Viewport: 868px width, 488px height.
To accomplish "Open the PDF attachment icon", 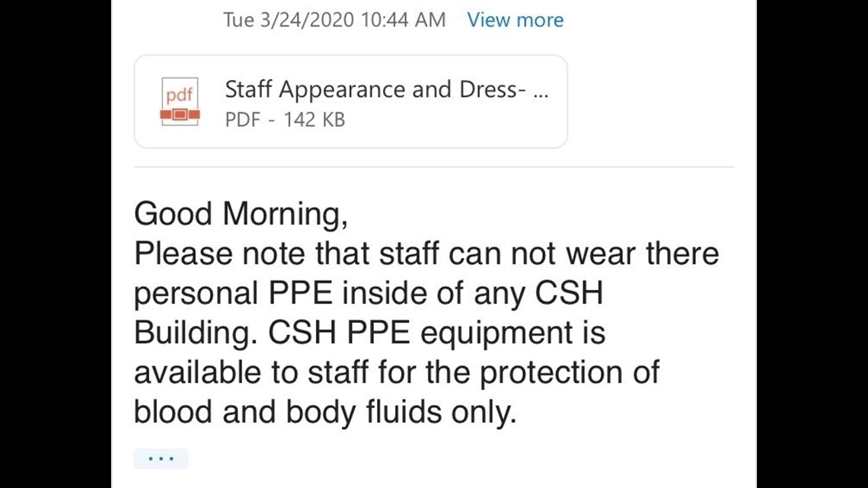I will coord(180,102).
